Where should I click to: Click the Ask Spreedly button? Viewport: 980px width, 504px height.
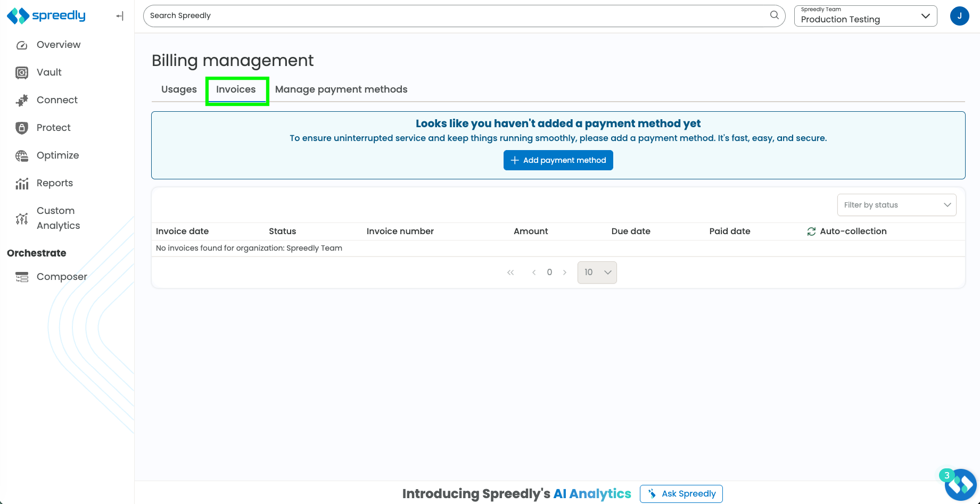[x=681, y=494]
